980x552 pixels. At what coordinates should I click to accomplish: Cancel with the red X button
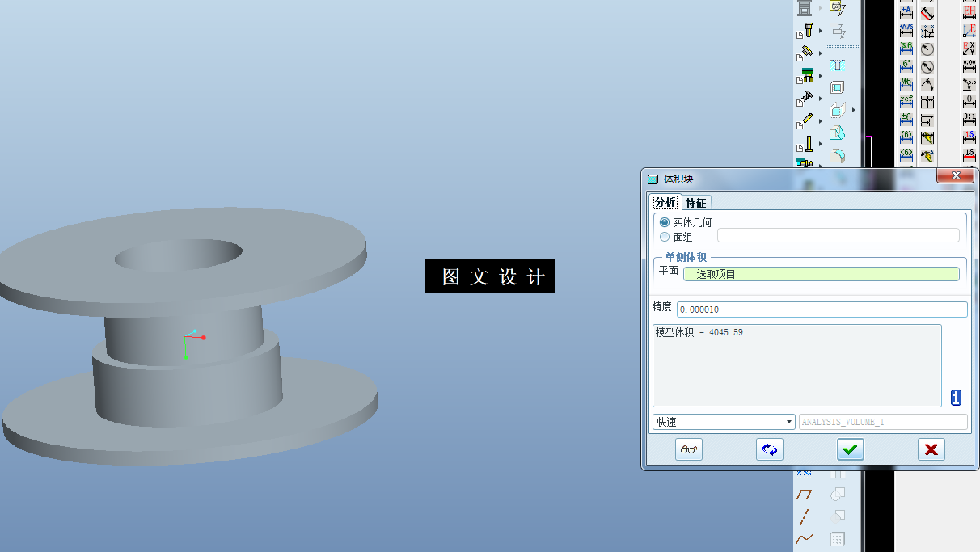tap(931, 449)
